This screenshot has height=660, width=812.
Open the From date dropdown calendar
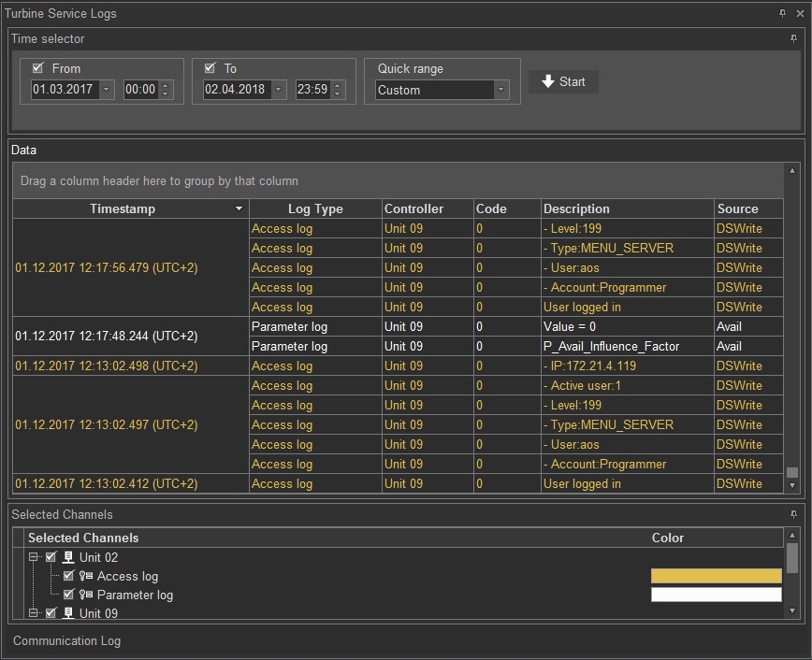click(x=106, y=90)
